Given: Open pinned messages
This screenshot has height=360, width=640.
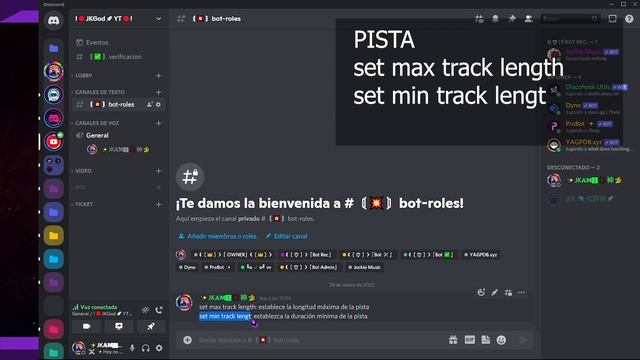Looking at the screenshot, I should [x=512, y=19].
